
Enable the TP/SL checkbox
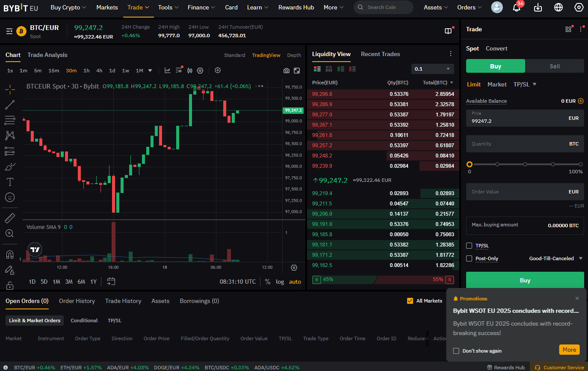[469, 246]
